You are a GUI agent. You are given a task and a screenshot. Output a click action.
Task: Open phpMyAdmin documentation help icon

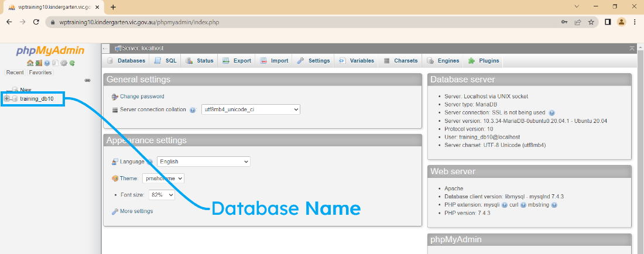47,63
